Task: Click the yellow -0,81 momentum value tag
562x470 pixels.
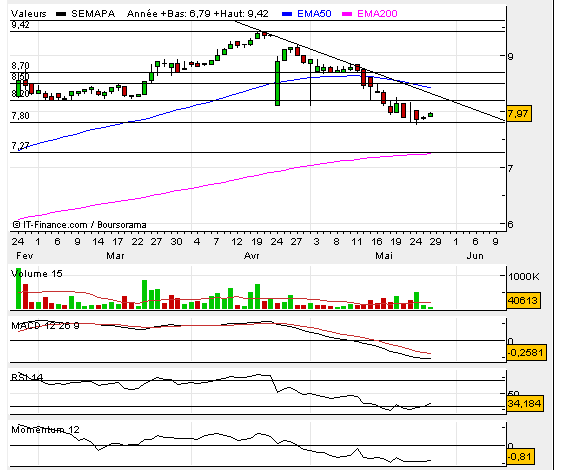Action: [520, 456]
